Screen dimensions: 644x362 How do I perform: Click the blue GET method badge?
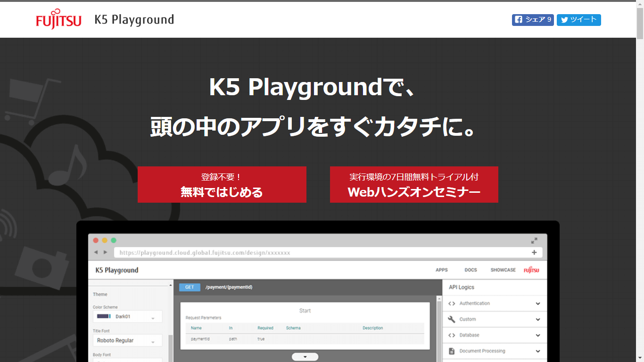pos(190,287)
